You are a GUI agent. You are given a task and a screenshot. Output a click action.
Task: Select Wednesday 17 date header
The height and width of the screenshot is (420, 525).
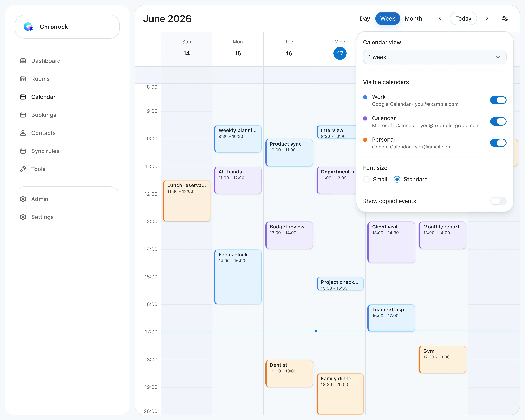click(340, 53)
